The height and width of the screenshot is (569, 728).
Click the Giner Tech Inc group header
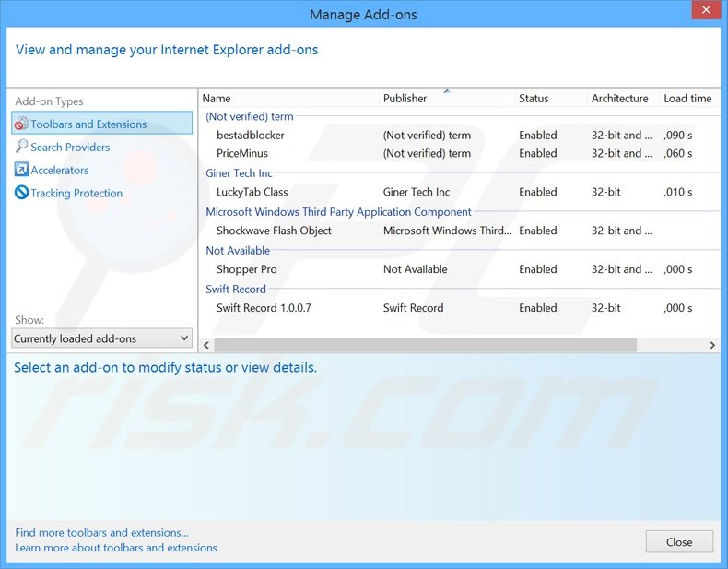pos(239,172)
